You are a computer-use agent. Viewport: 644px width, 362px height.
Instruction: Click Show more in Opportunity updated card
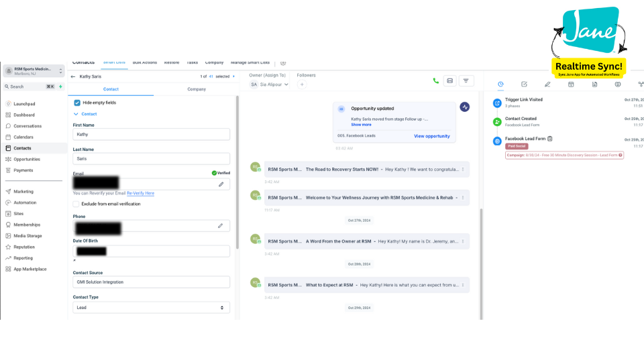tap(361, 125)
